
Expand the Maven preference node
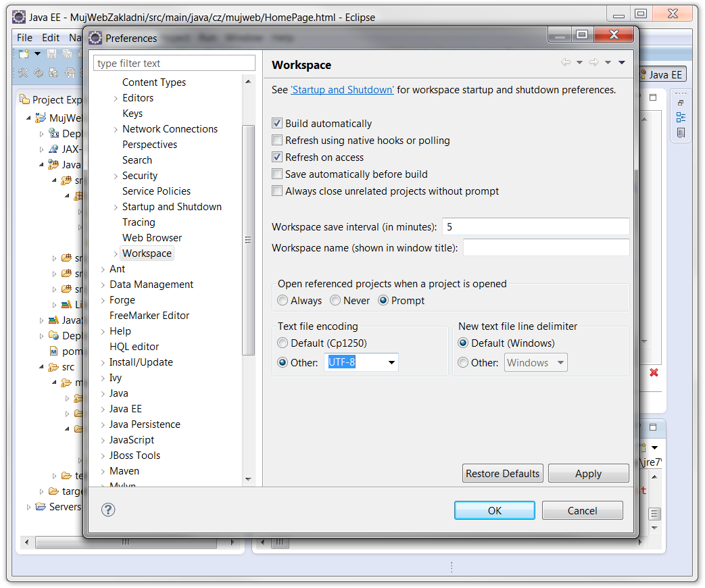103,472
